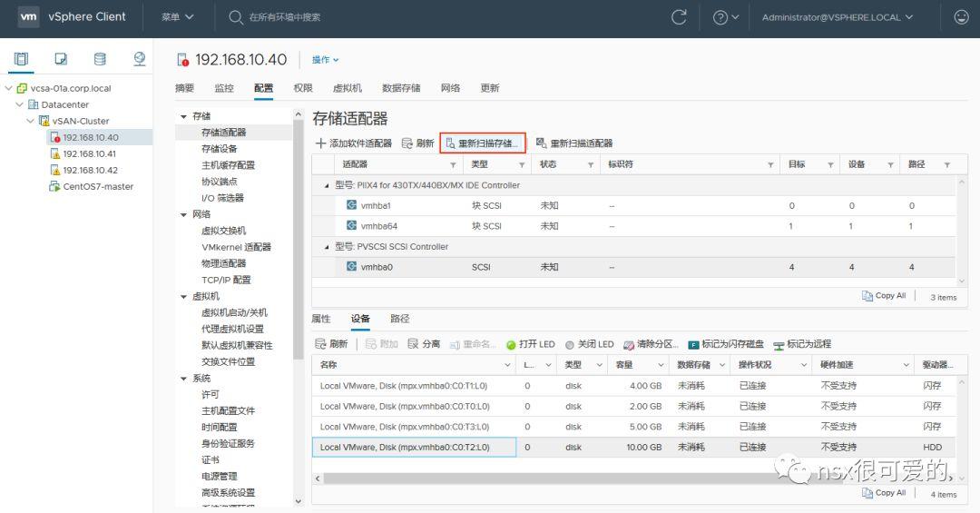The width and height of the screenshot is (980, 513).
Task: Open 存储设备 in the config menu
Action: [x=219, y=149]
